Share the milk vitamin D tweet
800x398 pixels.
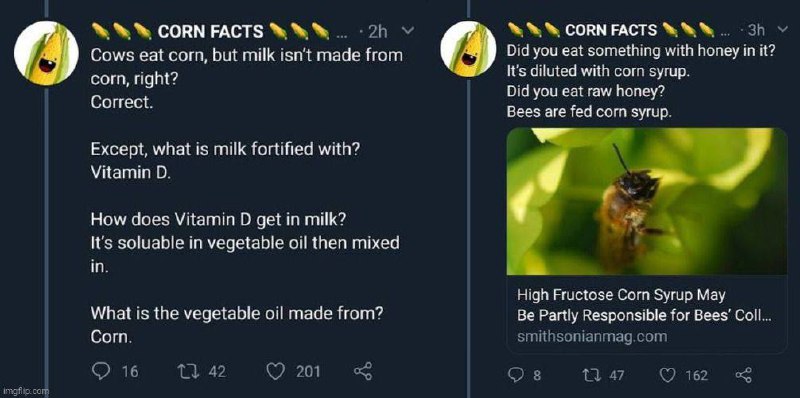coord(364,371)
